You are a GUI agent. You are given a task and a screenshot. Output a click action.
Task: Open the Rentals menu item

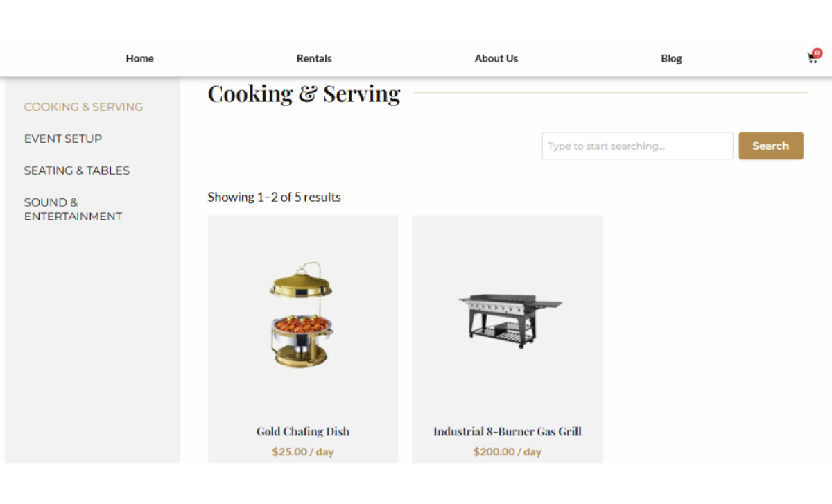(x=313, y=59)
